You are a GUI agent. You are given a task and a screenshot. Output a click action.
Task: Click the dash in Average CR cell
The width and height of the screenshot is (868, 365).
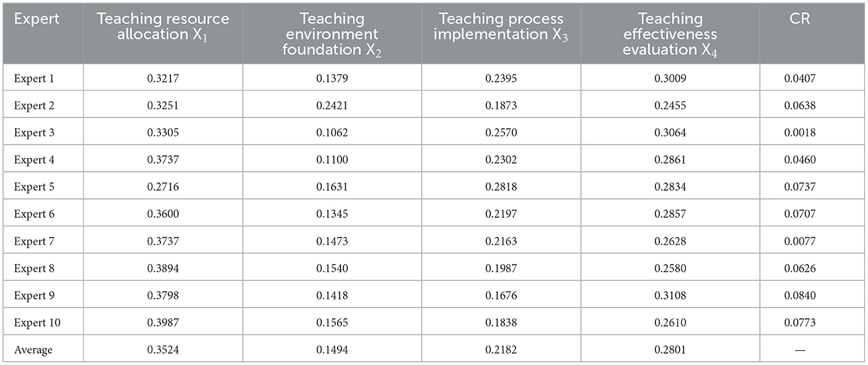(x=812, y=350)
